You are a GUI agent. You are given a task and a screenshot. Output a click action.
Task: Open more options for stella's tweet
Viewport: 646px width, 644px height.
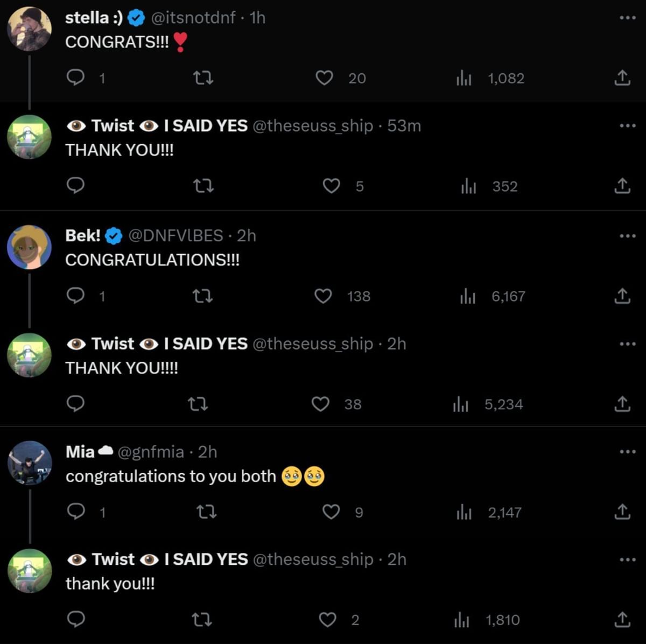(x=627, y=18)
